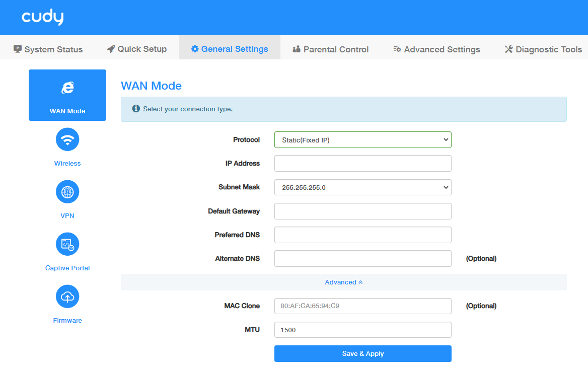Switch to the Diagnostic Tools tab

click(543, 49)
